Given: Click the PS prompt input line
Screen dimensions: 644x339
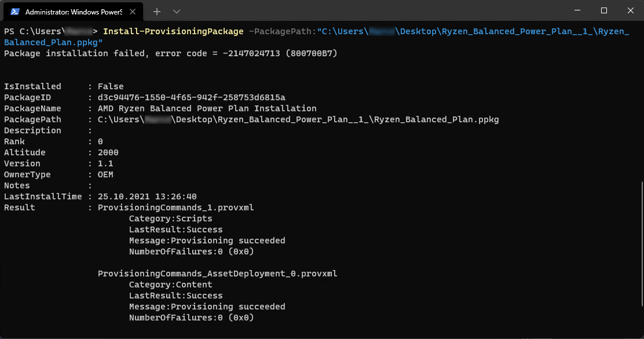Looking at the screenshot, I should [x=49, y=31].
